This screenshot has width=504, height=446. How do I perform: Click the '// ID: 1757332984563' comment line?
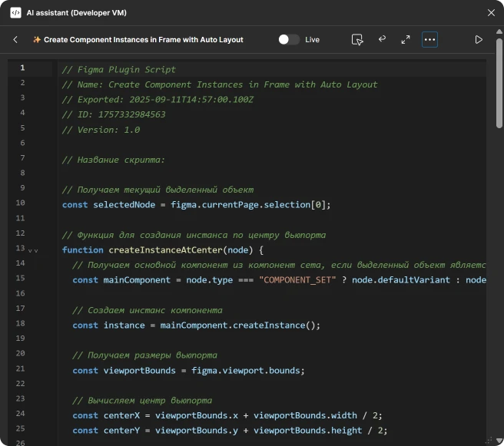pos(114,114)
